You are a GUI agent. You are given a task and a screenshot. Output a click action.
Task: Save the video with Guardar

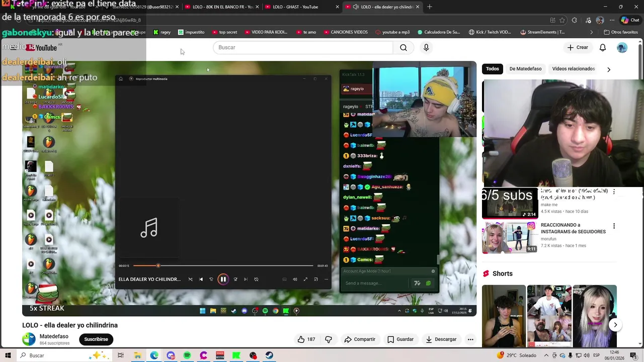pos(400,339)
